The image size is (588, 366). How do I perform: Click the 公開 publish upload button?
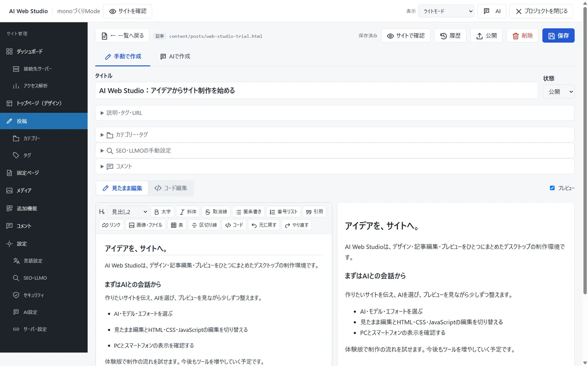click(486, 36)
